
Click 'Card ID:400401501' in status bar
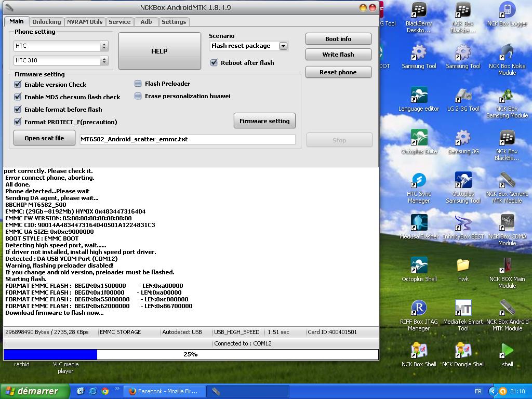(x=332, y=332)
